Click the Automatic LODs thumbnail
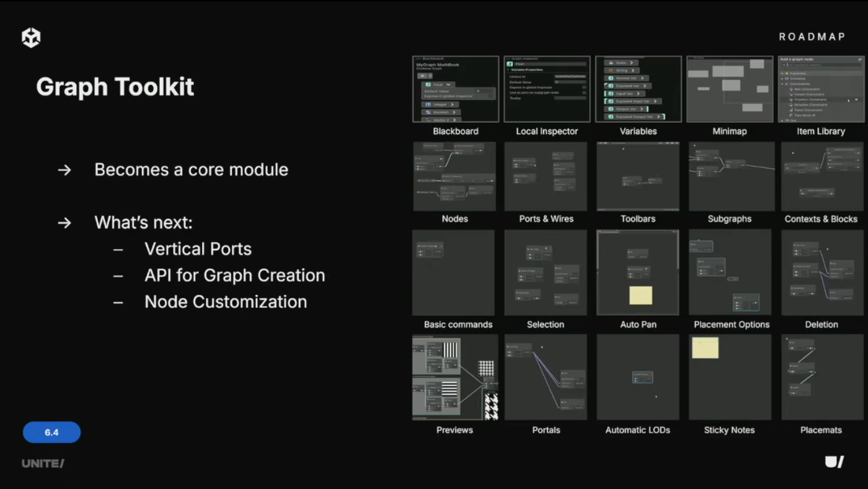868x489 pixels. pos(638,377)
